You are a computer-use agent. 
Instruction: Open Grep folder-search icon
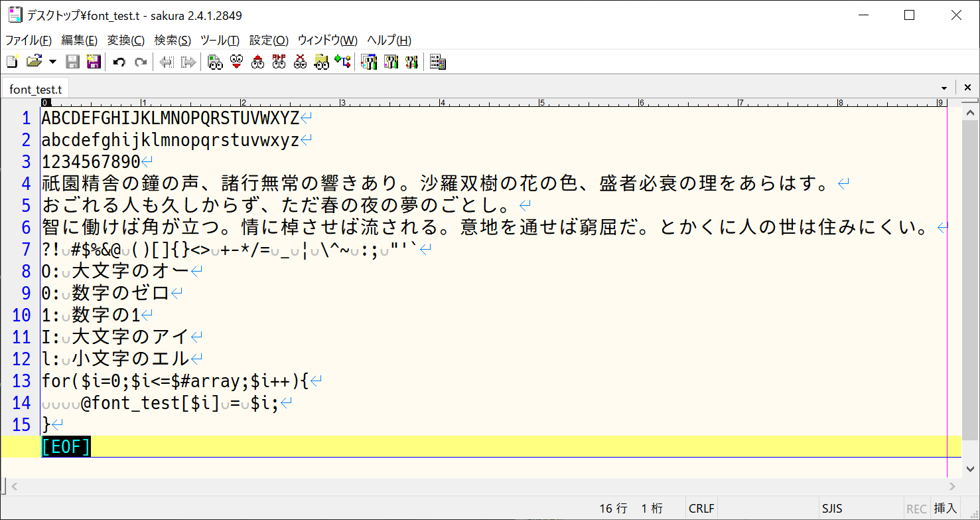pos(321,62)
